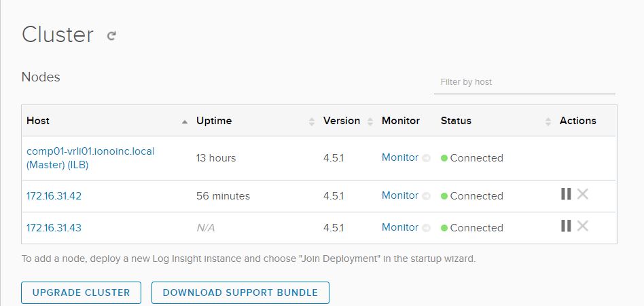
Task: Click arrow icon beside master node Monitor
Action: coord(427,158)
